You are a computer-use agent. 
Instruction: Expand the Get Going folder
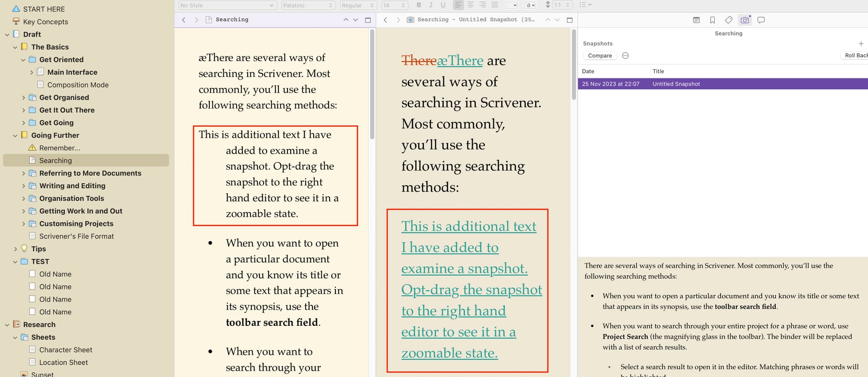(x=23, y=123)
